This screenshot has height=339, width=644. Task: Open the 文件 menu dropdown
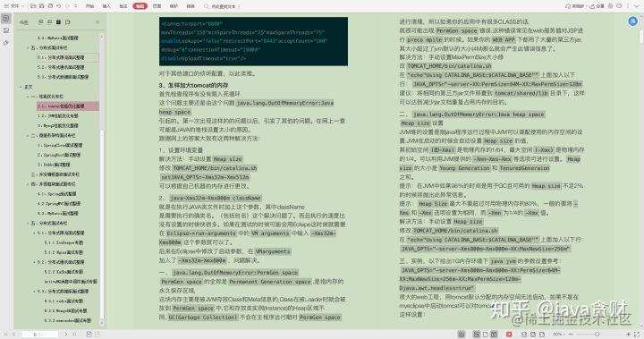(x=14, y=6)
